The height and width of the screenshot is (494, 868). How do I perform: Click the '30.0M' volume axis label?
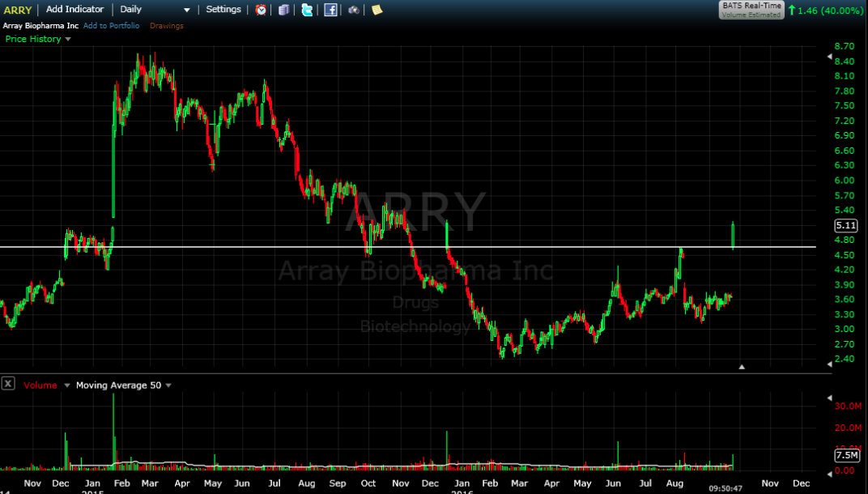[848, 407]
